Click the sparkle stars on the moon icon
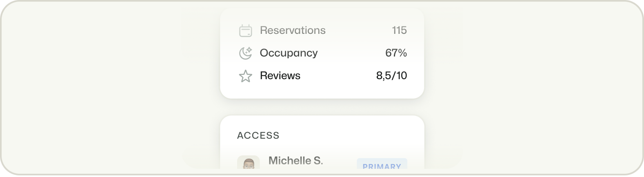 (249, 50)
